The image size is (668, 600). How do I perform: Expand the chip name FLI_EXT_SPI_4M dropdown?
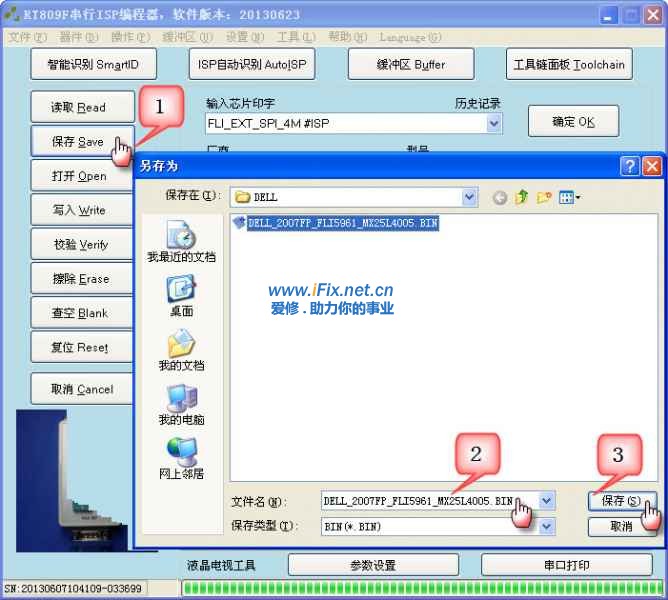tap(494, 123)
